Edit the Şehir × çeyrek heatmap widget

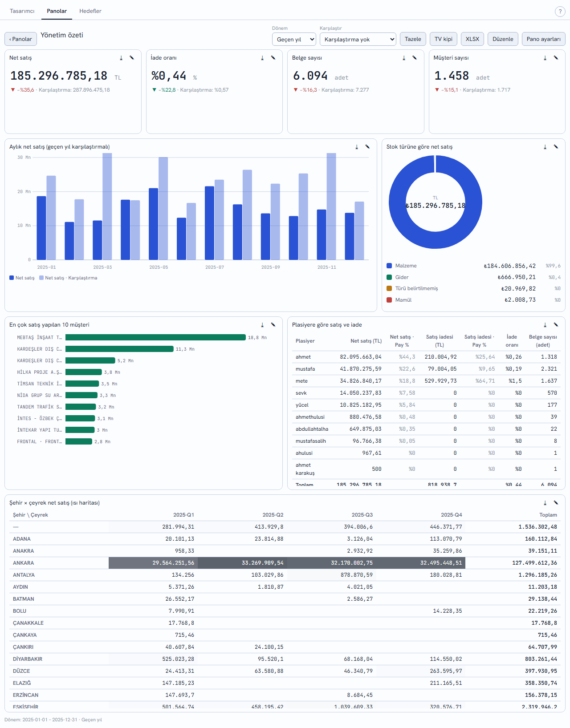coord(556,503)
